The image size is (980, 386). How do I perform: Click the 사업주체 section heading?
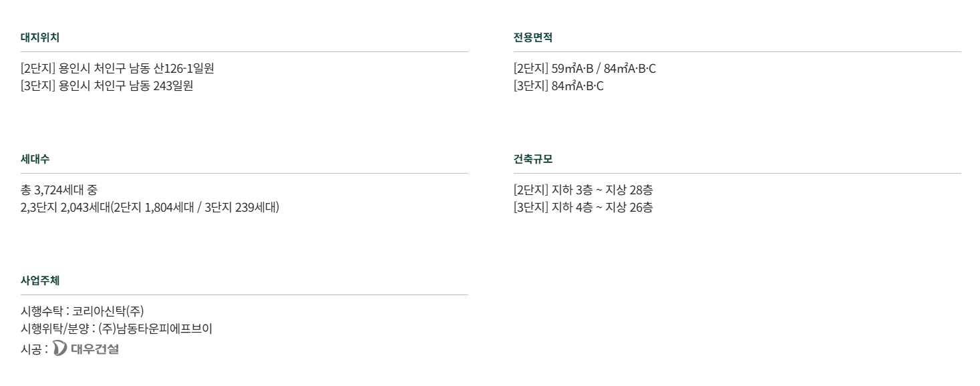tap(40, 281)
